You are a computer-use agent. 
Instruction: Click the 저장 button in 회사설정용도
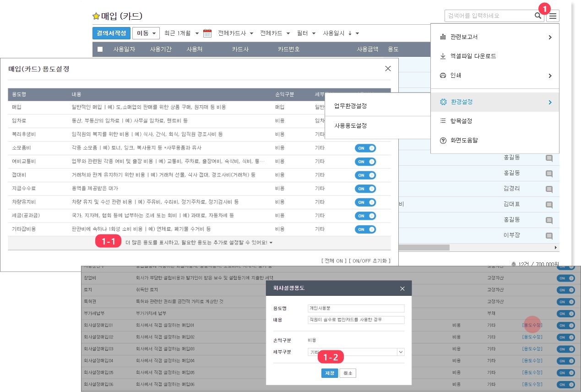[330, 373]
